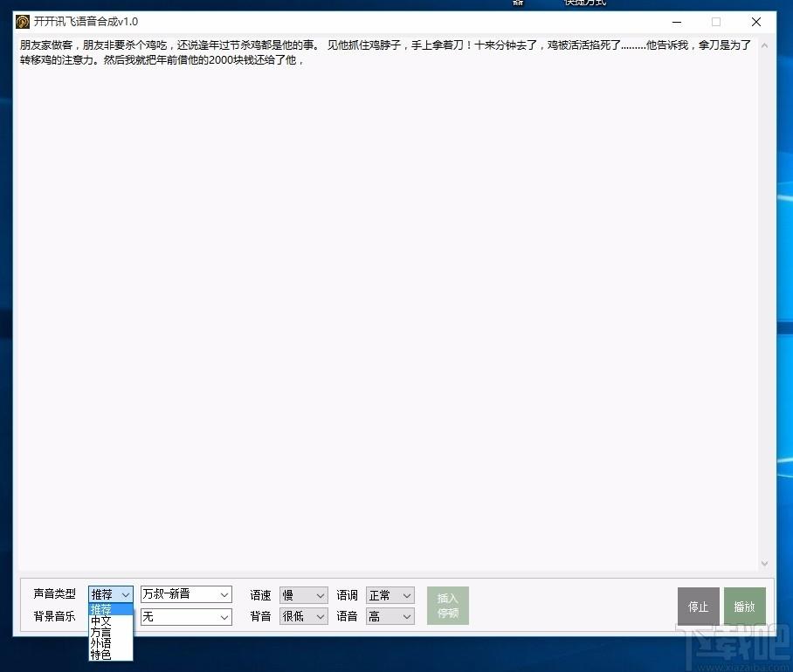This screenshot has height=672, width=793.
Task: Click the scrollbar down arrow of text area
Action: point(765,564)
